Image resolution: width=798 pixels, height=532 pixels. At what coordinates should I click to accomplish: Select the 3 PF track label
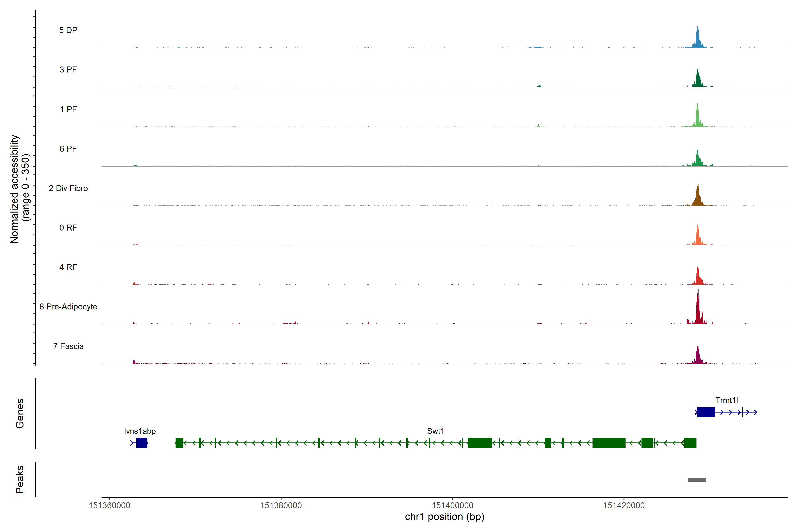(x=68, y=70)
